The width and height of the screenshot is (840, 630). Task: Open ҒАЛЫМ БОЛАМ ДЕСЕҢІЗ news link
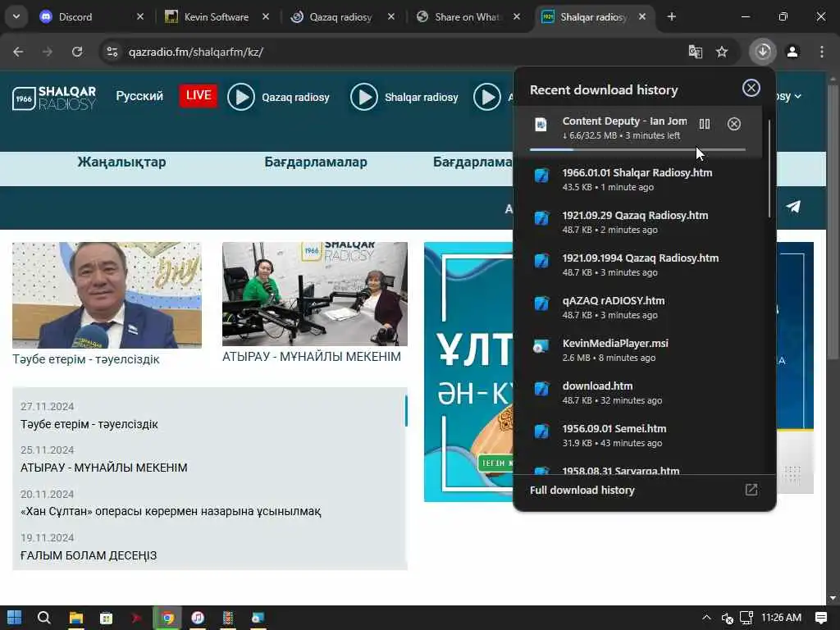(89, 555)
